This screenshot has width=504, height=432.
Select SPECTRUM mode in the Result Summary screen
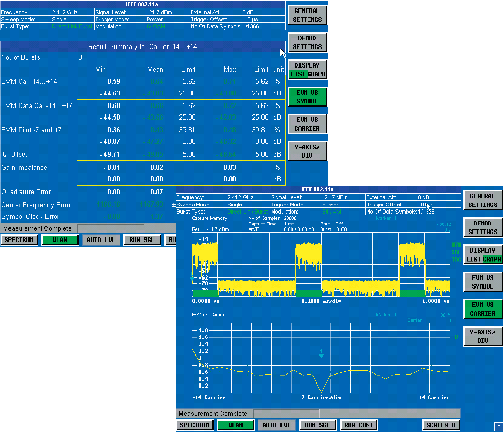click(19, 240)
